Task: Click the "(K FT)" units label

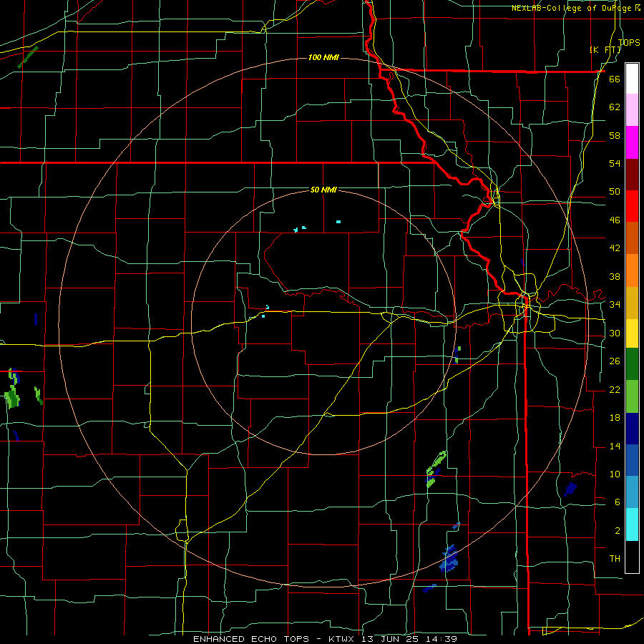Action: coord(605,49)
